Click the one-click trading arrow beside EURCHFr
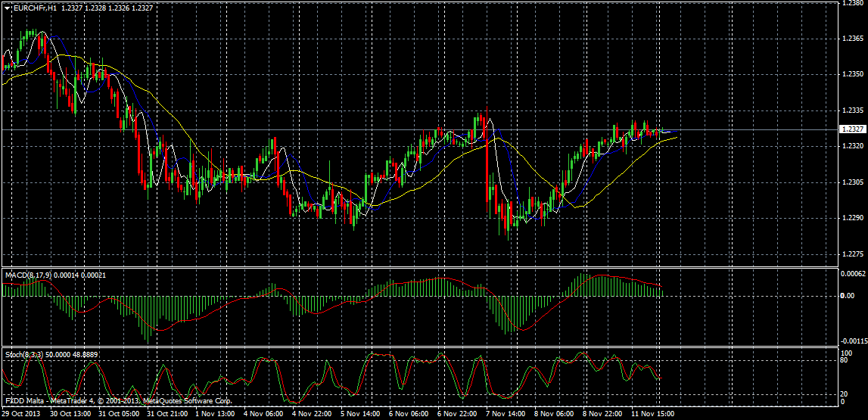 (x=8, y=7)
